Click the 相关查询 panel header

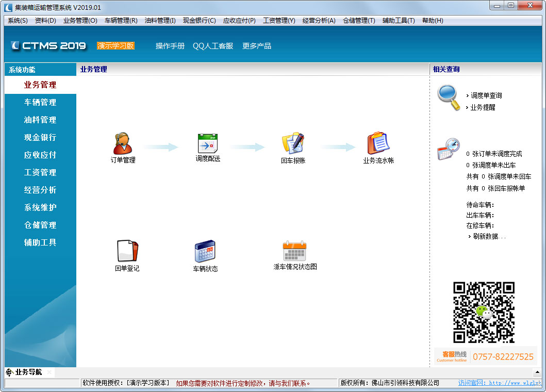click(486, 69)
